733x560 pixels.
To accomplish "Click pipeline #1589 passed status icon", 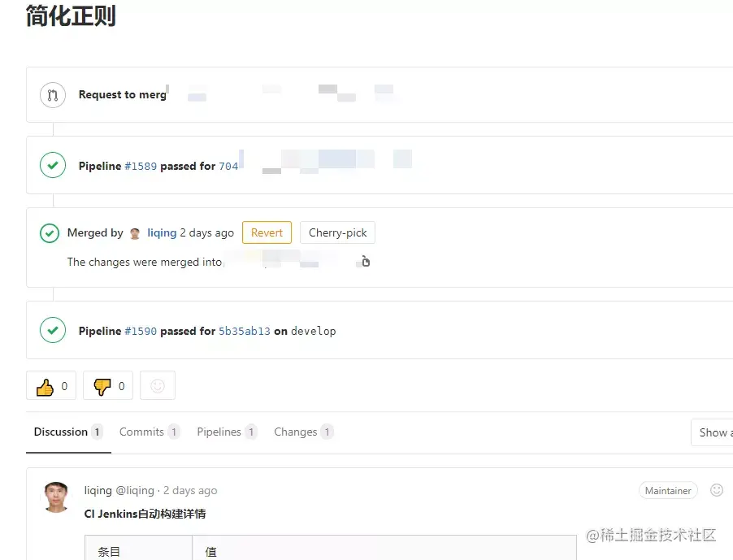I will [53, 165].
